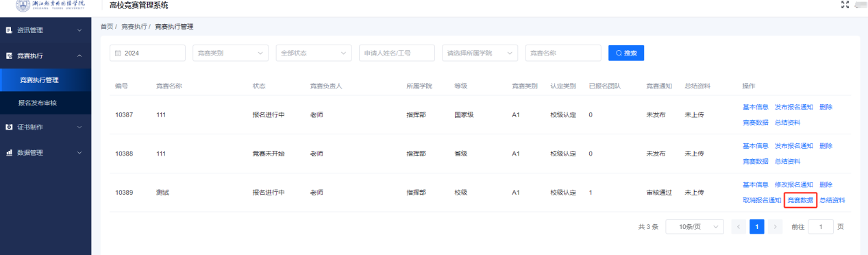Screen dimensions: 868x255
Task: Open 总结资料 for competition 10388
Action: 787,161
